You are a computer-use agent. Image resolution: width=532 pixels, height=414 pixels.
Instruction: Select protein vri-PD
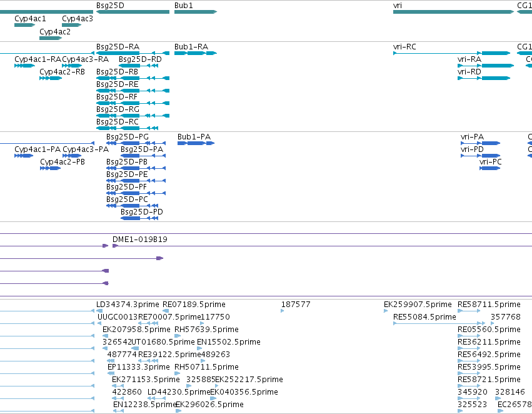pyautogui.click(x=481, y=156)
